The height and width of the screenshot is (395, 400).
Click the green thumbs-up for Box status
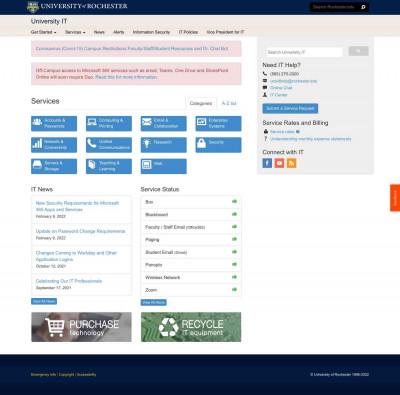[x=234, y=201]
